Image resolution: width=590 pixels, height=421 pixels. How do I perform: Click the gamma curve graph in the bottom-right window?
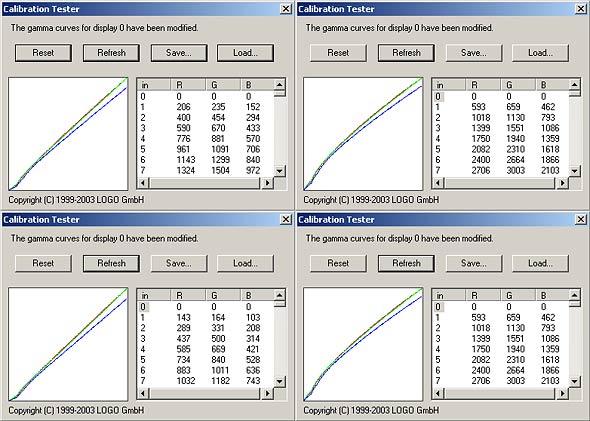pyautogui.click(x=363, y=345)
